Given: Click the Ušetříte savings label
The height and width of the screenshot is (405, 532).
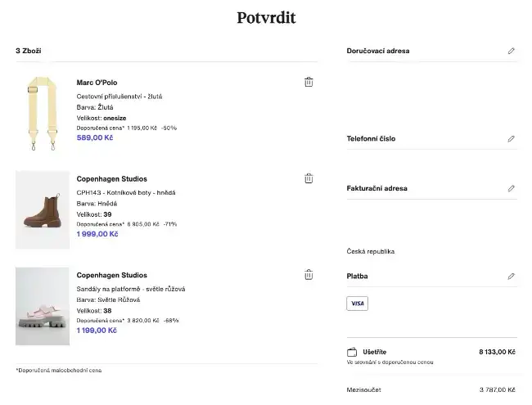Looking at the screenshot, I should click(375, 352).
